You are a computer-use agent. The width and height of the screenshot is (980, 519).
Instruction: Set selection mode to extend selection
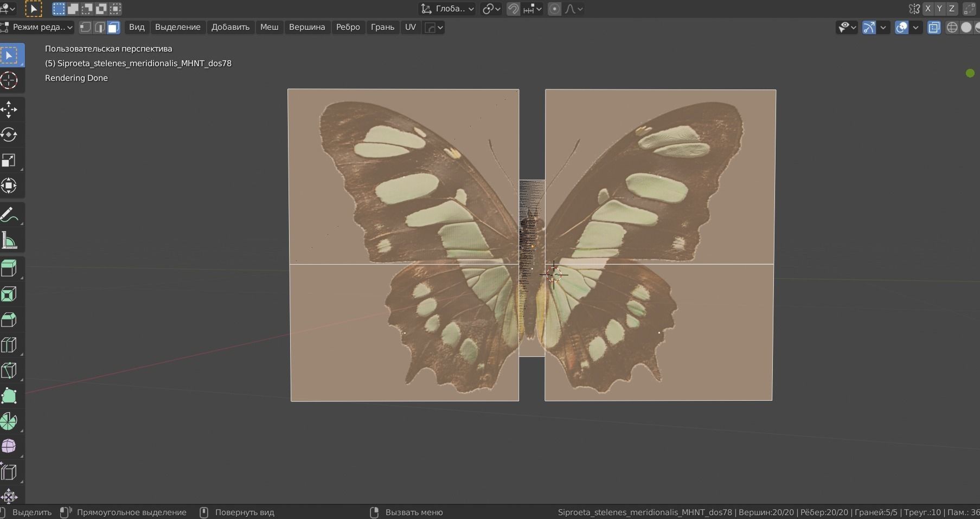(73, 9)
